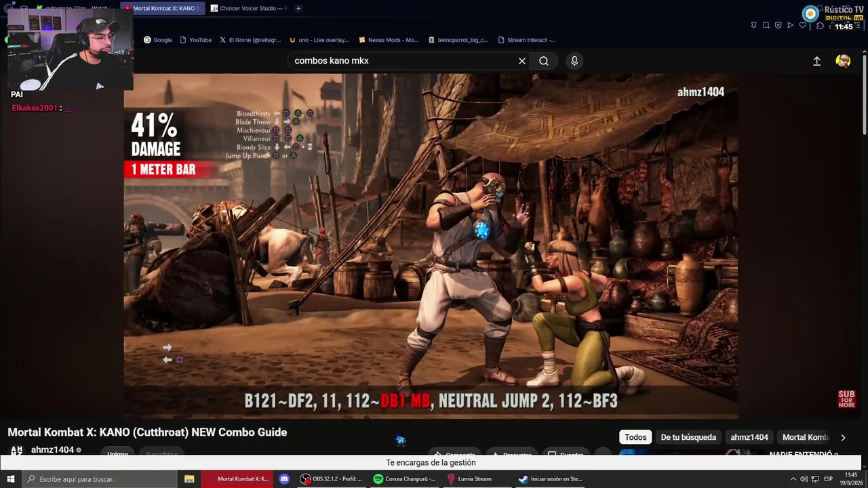
Task: Open the Nexus Mods bookmark
Action: tap(389, 40)
